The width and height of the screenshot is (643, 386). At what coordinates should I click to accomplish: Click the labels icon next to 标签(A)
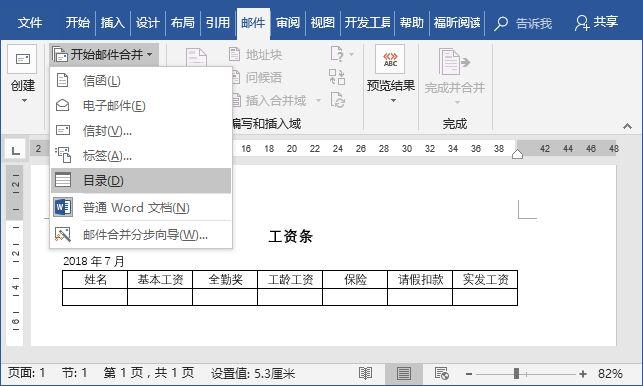63,155
